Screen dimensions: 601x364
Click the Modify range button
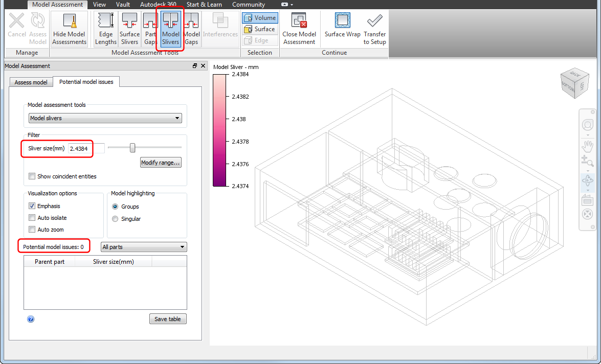coord(161,163)
